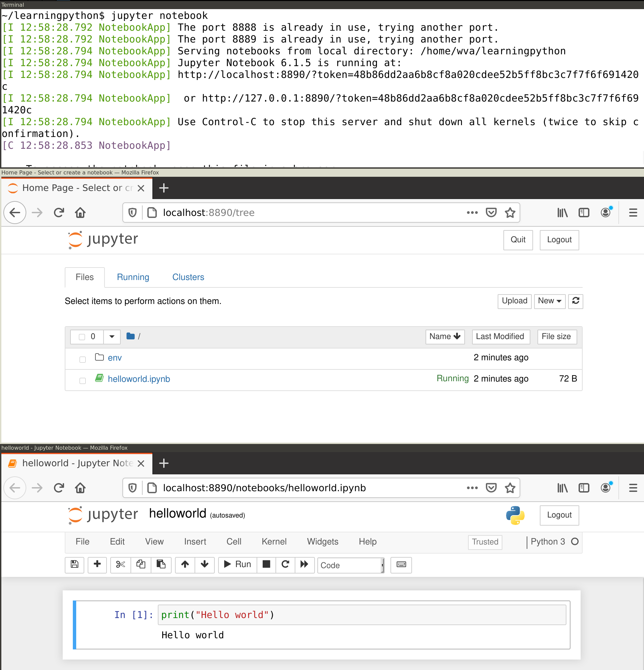Run the selected cell

tap(237, 564)
